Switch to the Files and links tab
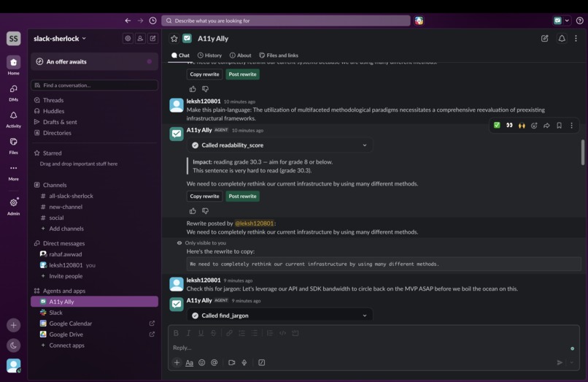The height and width of the screenshot is (382, 588). (x=279, y=56)
